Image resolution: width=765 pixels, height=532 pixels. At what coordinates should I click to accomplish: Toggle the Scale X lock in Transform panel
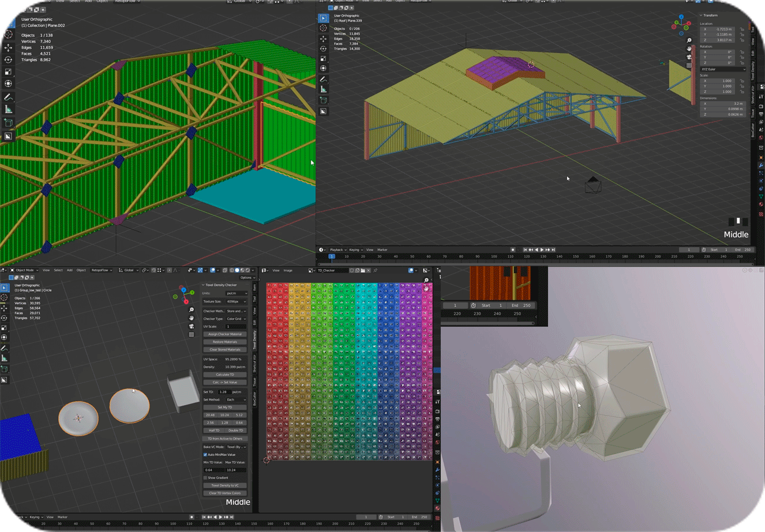click(x=742, y=81)
